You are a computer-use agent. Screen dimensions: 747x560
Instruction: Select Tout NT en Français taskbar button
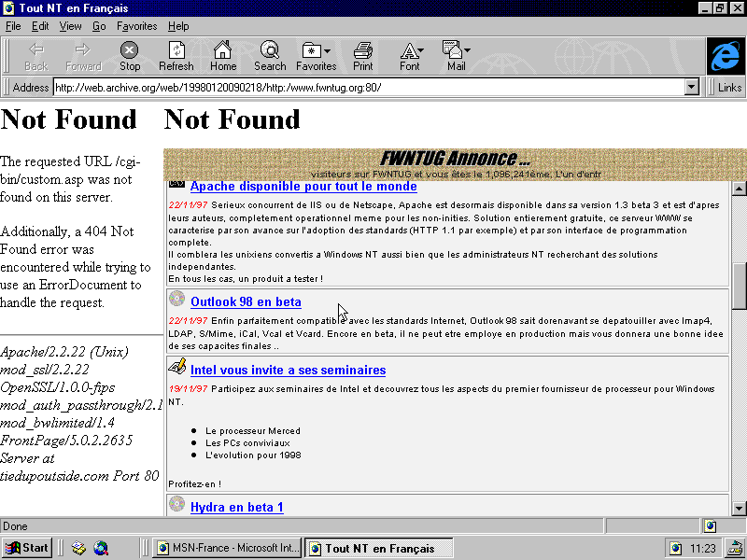(379, 548)
